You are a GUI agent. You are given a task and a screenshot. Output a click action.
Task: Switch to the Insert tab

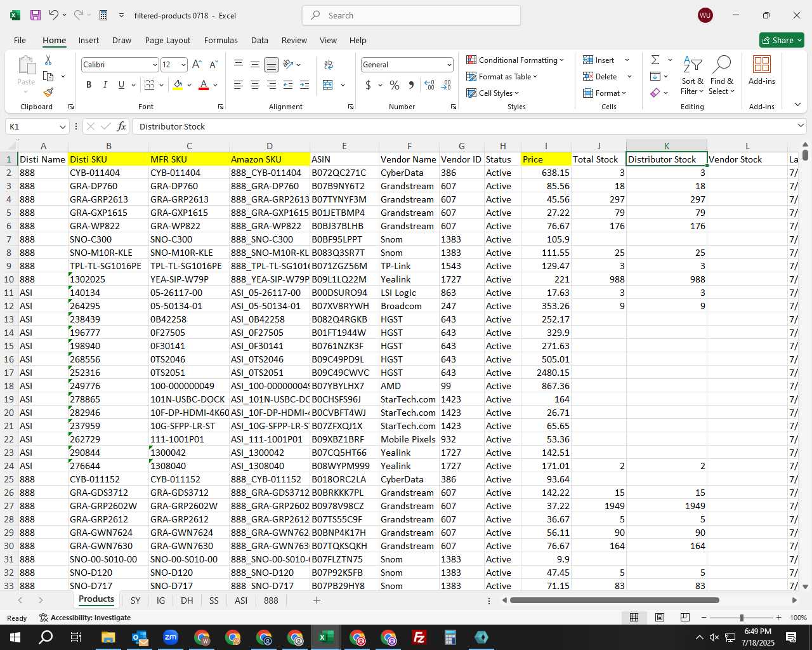[x=89, y=40]
